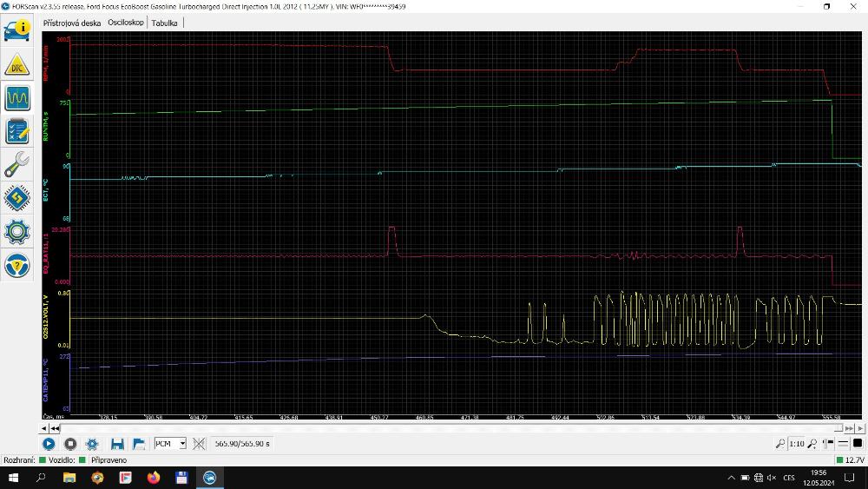Open the steering wheel help section
Image resolution: width=868 pixels, height=489 pixels.
(x=17, y=264)
